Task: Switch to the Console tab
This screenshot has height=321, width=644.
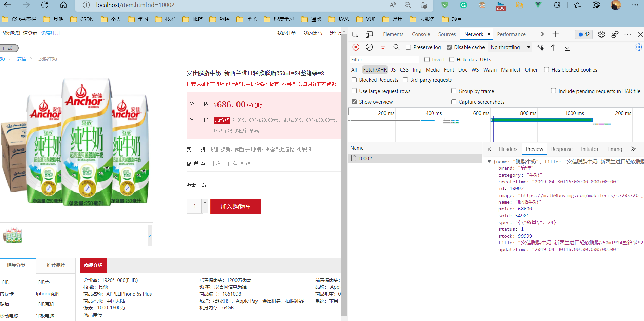Action: pyautogui.click(x=421, y=34)
